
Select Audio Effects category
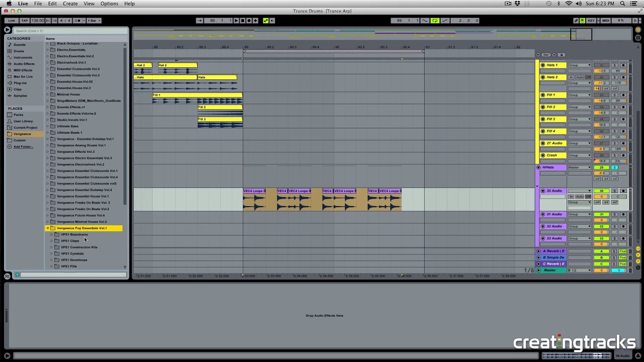coord(24,64)
